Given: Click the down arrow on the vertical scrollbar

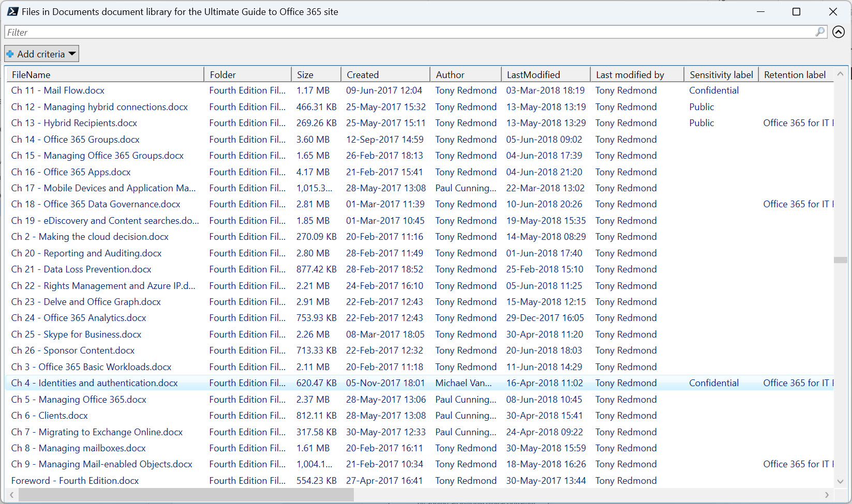Looking at the screenshot, I should pyautogui.click(x=840, y=481).
